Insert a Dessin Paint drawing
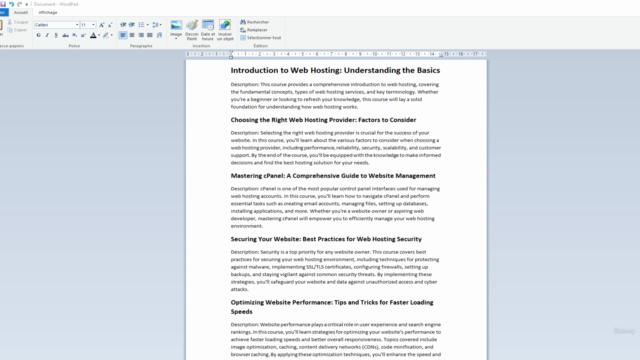 192,30
